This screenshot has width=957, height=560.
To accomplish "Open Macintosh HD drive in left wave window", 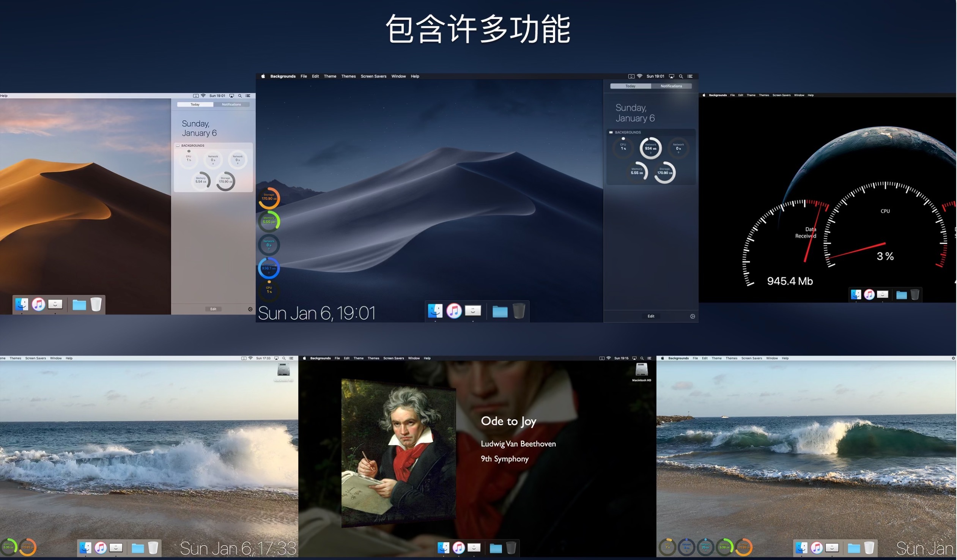I will [283, 372].
